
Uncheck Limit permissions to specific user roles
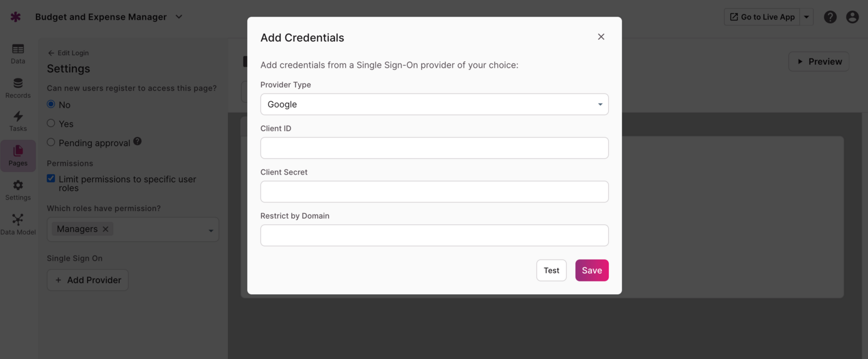[x=50, y=178]
